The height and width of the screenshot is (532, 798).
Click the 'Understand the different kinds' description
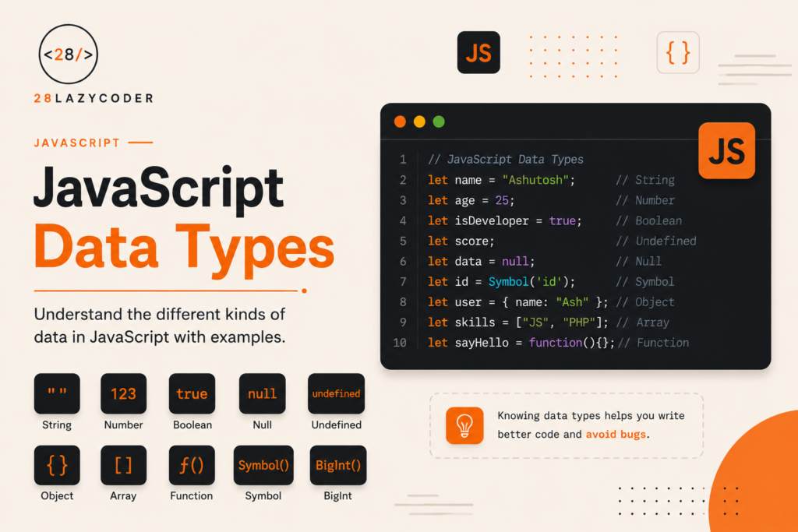pos(160,326)
